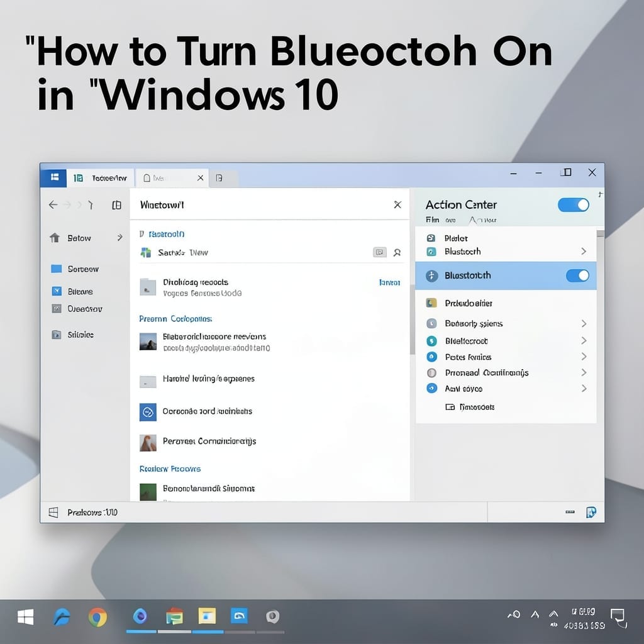644x644 pixels.
Task: Open the Rtoriew Ftooves section heading
Action: (170, 469)
